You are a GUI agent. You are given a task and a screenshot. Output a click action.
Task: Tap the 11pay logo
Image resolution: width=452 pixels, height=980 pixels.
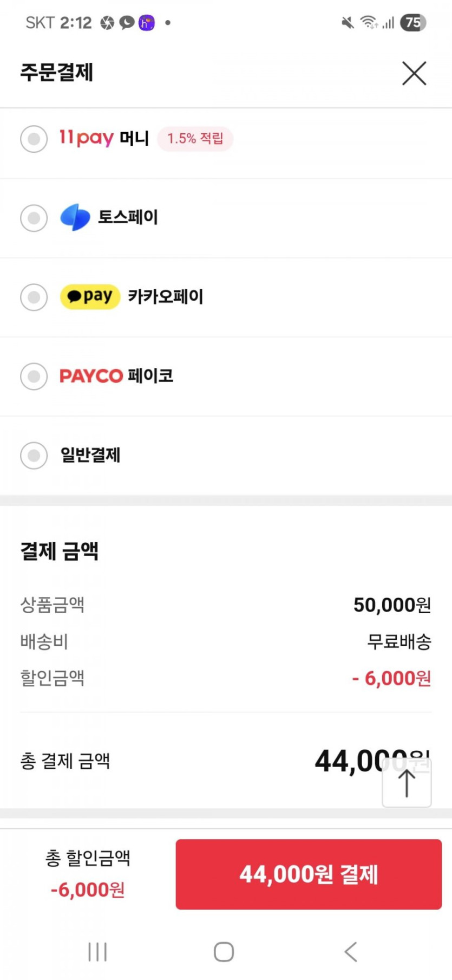pyautogui.click(x=87, y=138)
